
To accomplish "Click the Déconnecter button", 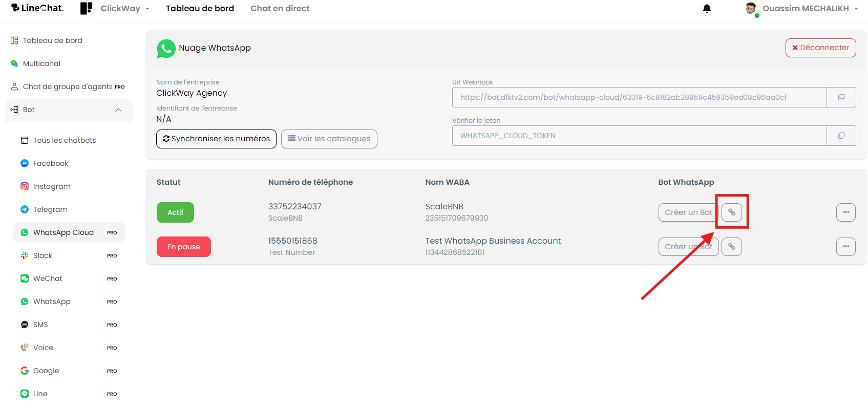I will pos(820,48).
